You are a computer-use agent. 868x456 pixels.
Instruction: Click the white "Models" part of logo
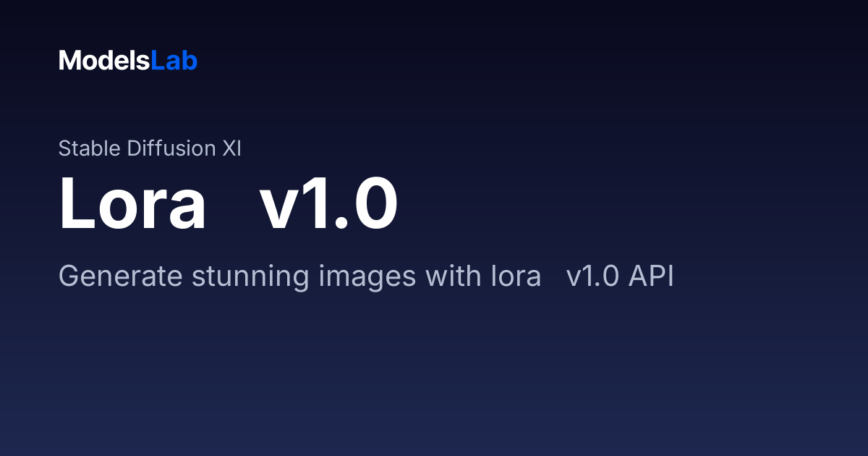coord(104,61)
